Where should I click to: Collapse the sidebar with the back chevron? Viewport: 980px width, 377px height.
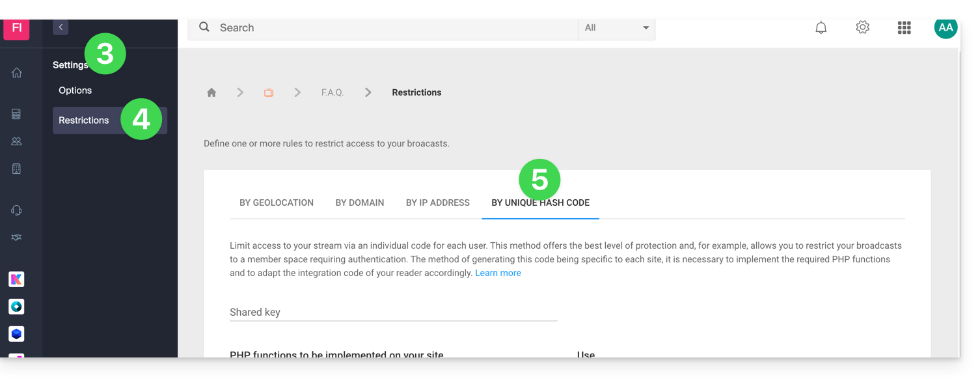point(61,27)
